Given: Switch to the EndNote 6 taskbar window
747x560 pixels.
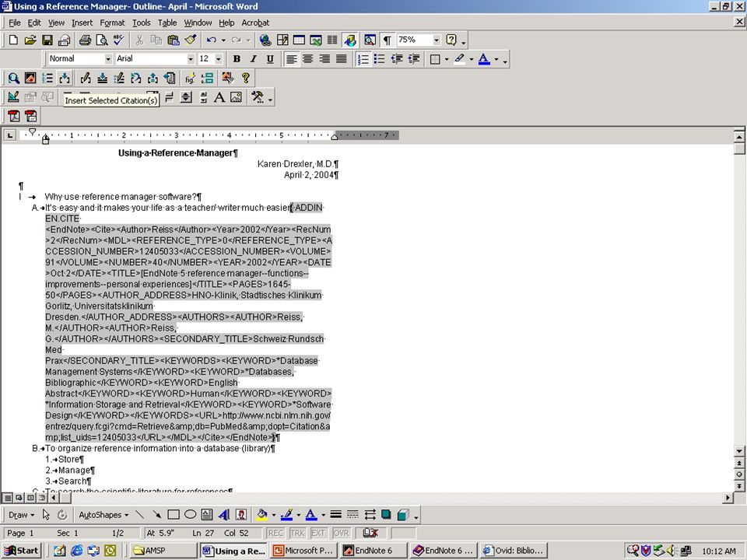Looking at the screenshot, I should pos(374,551).
